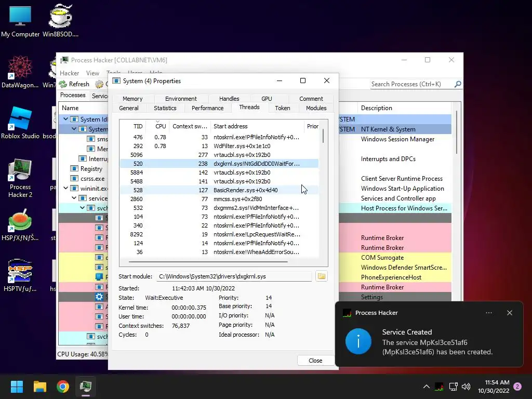Open Google Chrome from the taskbar

tap(63, 387)
